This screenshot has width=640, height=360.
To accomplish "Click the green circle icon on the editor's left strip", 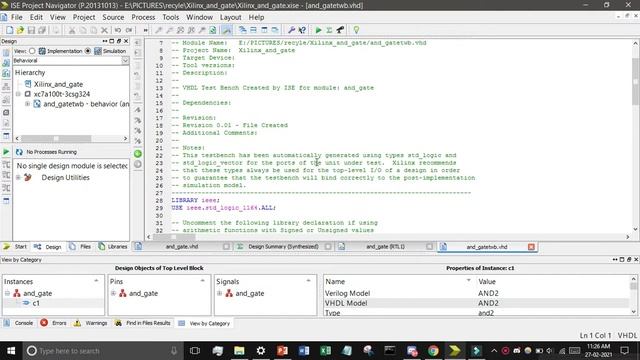I will pos(138,154).
